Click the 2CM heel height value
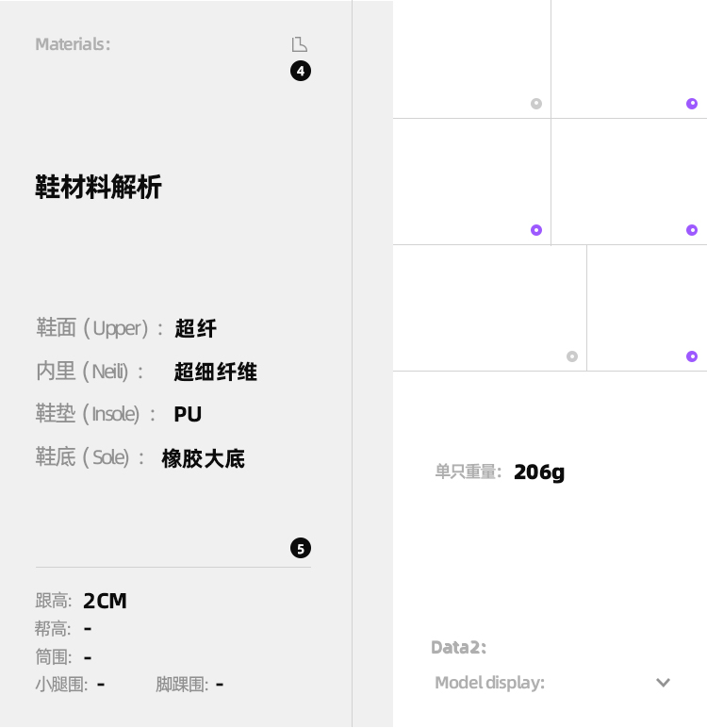The image size is (707, 728). click(x=105, y=601)
